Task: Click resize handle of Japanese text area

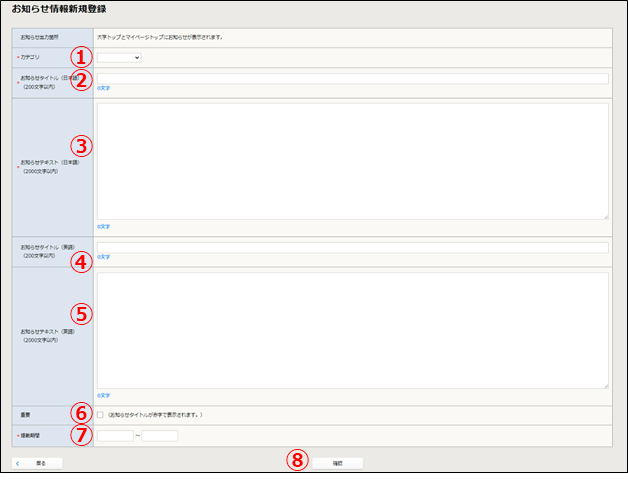Action: (x=605, y=215)
